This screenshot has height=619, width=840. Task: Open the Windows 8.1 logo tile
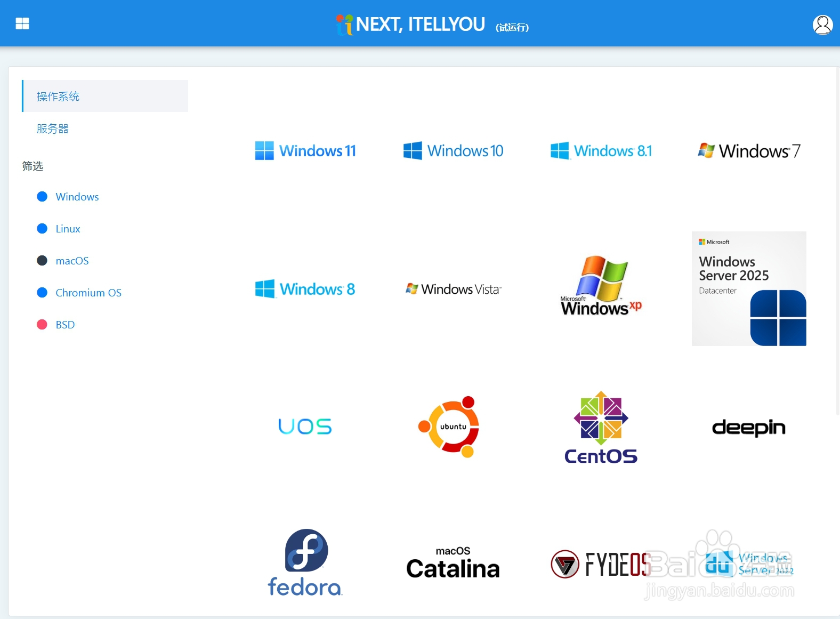click(601, 151)
